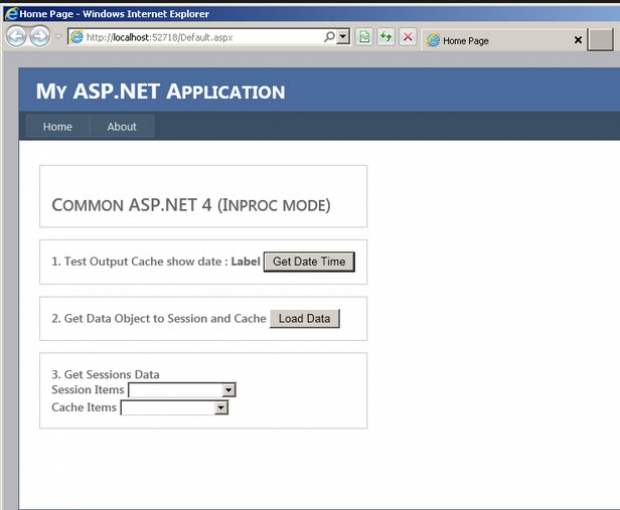Click the Cache Items label
The height and width of the screenshot is (510, 620).
click(84, 407)
